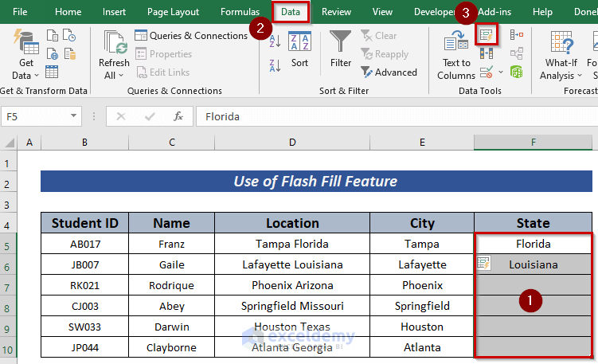Click the Sort A to Z icon

click(276, 41)
